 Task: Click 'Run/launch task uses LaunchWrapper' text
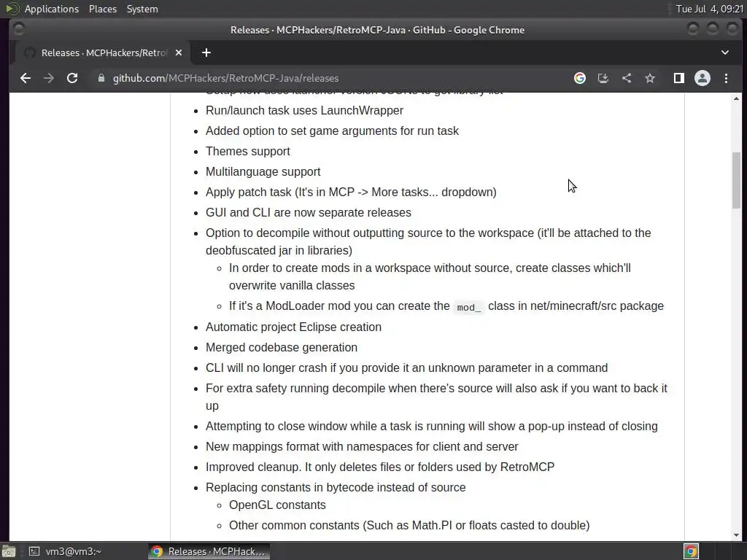(304, 111)
